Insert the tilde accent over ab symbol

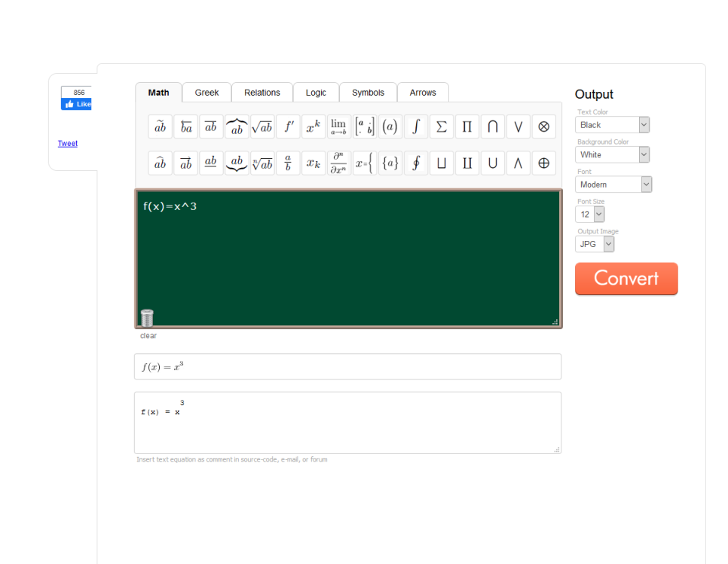(x=161, y=127)
